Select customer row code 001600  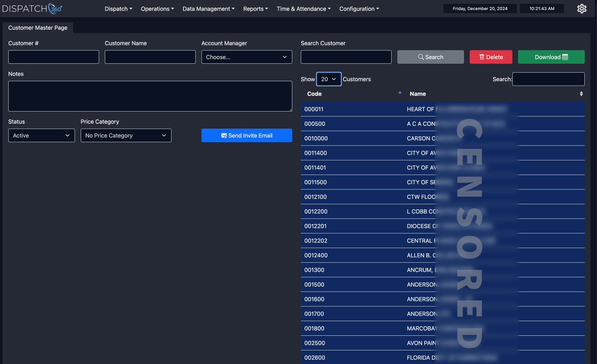tap(442, 299)
